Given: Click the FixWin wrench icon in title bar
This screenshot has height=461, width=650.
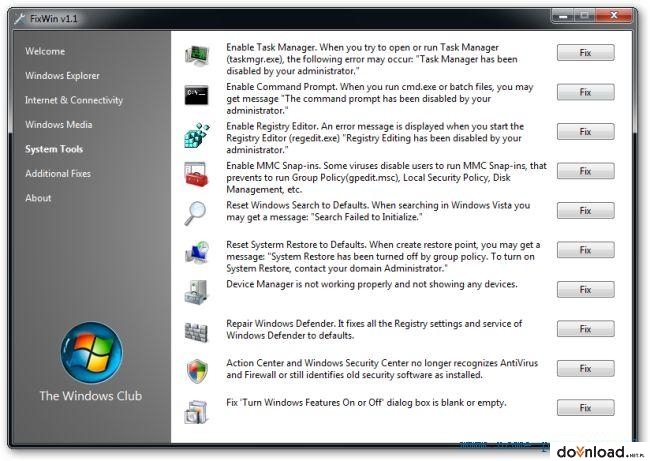Looking at the screenshot, I should (19, 19).
